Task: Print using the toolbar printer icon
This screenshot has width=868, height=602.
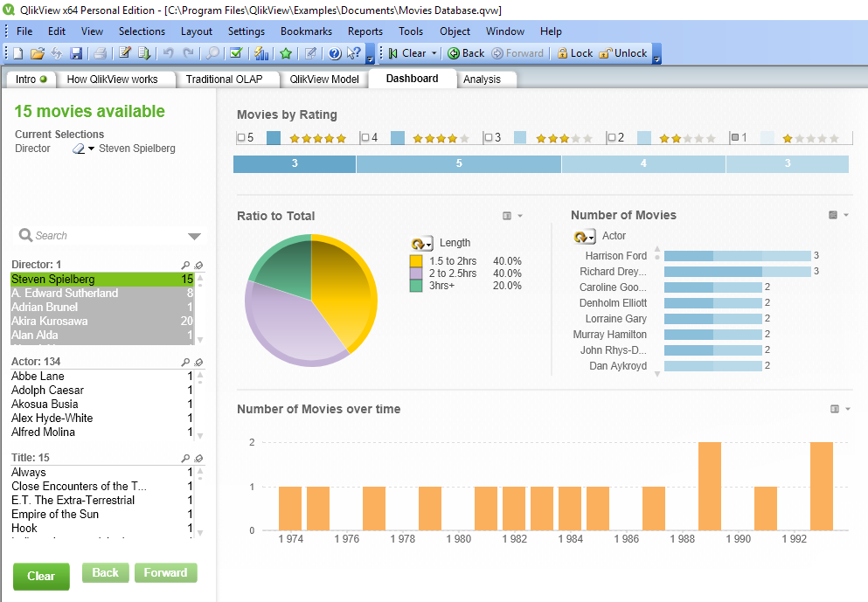Action: 101,53
